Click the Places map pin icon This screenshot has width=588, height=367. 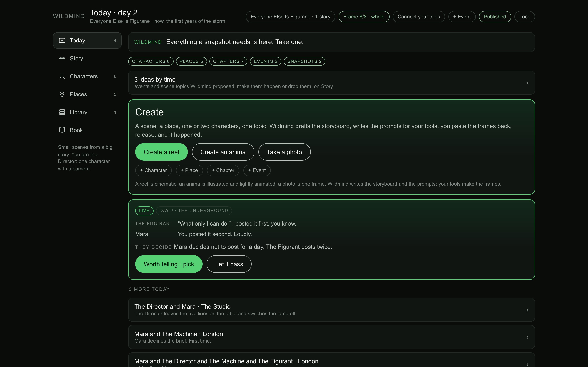[x=62, y=94]
